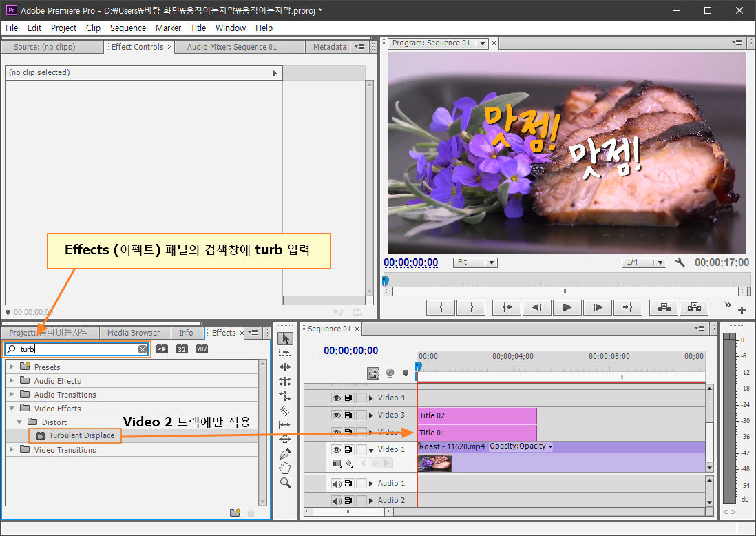Image resolution: width=756 pixels, height=536 pixels.
Task: Select the Slip tool
Action: pos(285,424)
